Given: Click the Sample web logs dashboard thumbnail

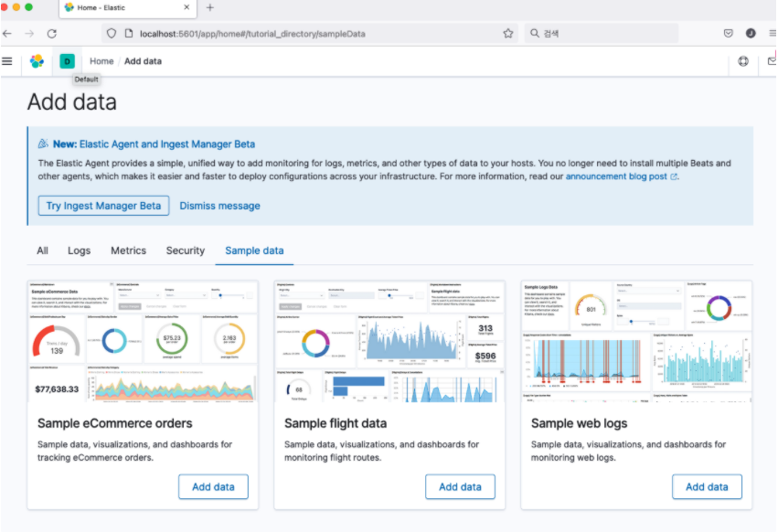Looking at the screenshot, I should 636,342.
